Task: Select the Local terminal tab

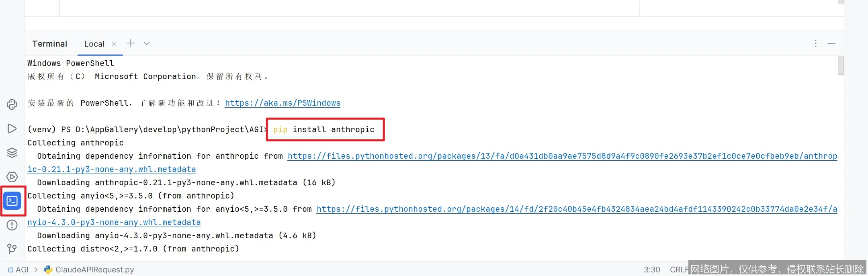Action: click(x=94, y=44)
